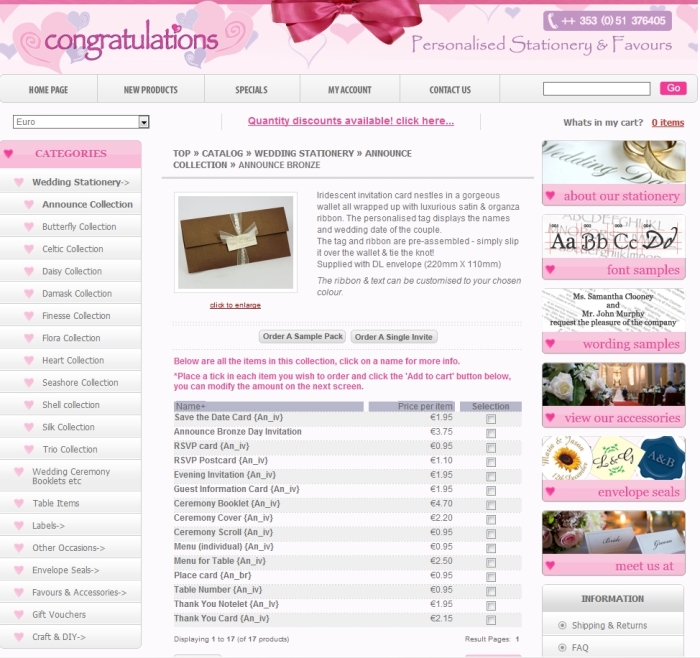Click the bullet icon beside Shipping & Returns
The height and width of the screenshot is (658, 700).
(x=562, y=625)
